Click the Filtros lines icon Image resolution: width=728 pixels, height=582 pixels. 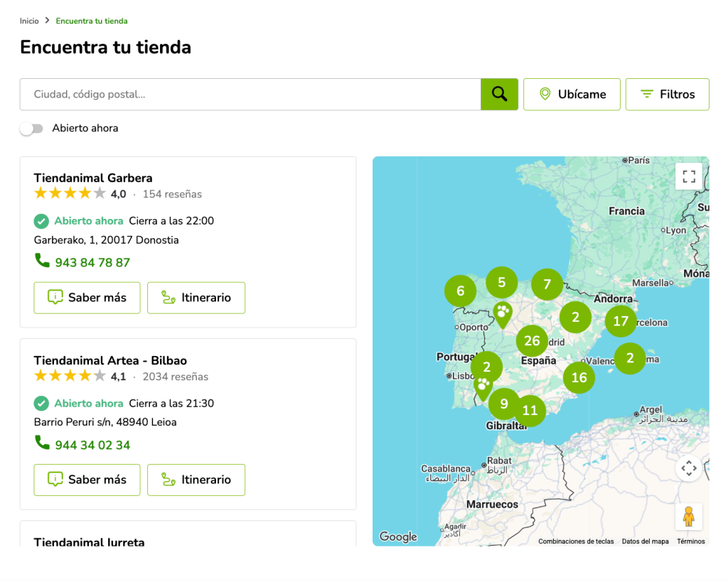click(647, 95)
